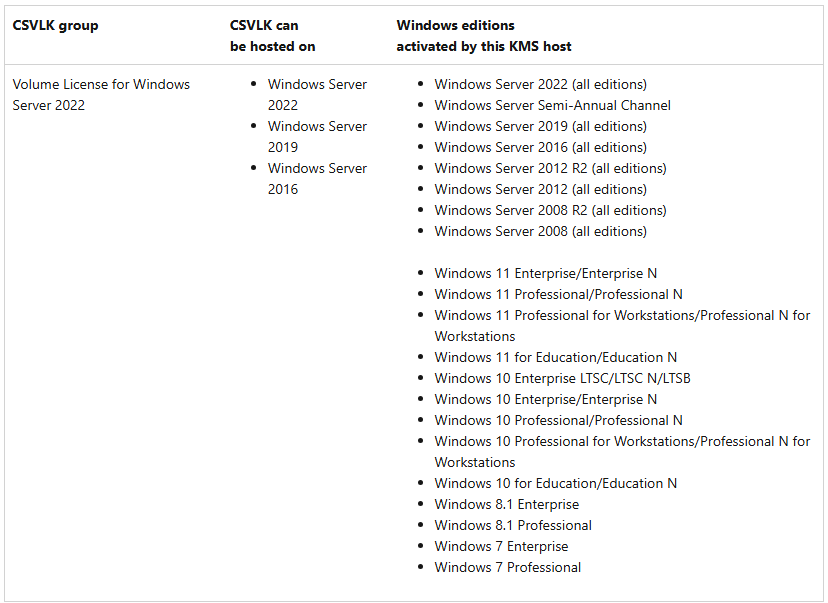Click Windows Server 2016 in hosted-on list
The image size is (828, 603).
[317, 178]
